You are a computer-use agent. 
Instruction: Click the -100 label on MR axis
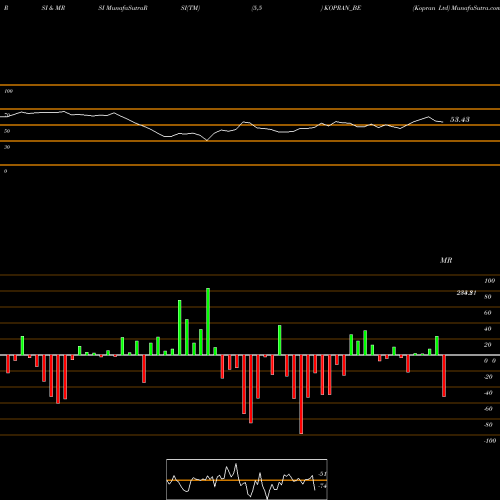[490, 441]
